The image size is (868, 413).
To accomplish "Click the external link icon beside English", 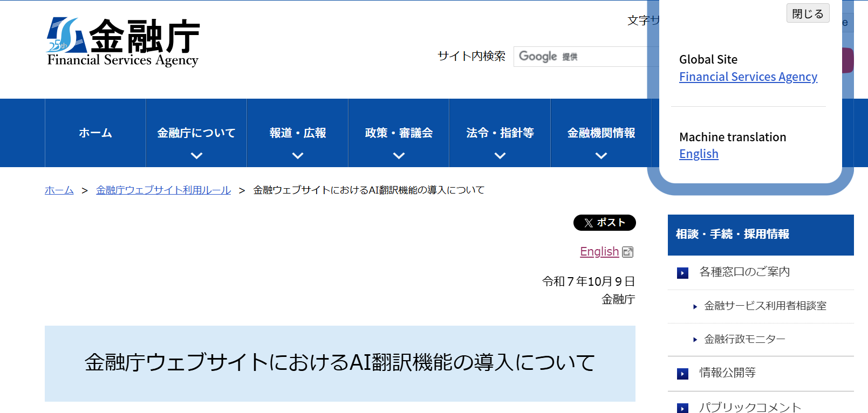I will click(627, 252).
